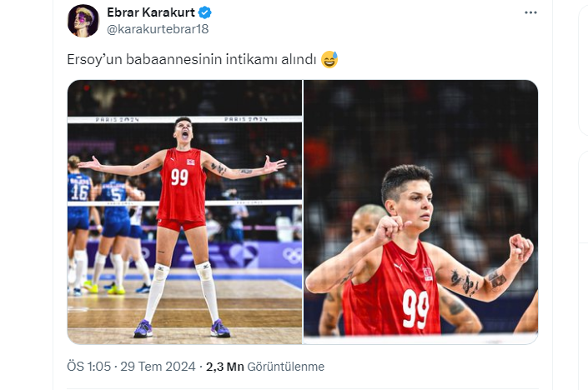Click the blue verified badge
The image size is (588, 390).
coord(204,12)
